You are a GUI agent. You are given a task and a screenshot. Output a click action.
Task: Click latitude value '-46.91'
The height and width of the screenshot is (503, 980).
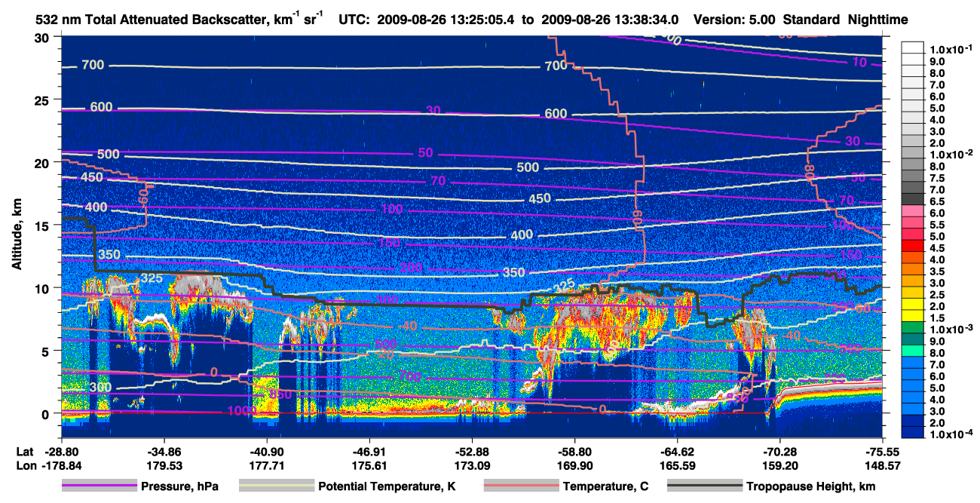(369, 450)
